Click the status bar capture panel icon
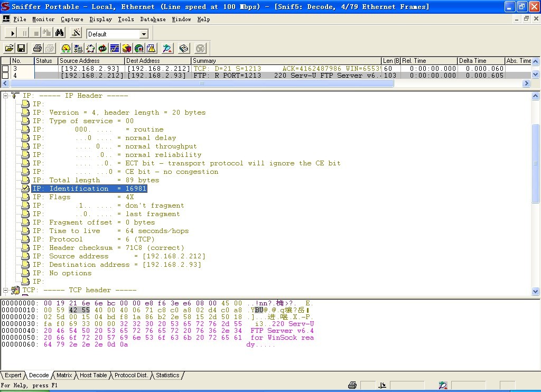The width and height of the screenshot is (541, 392). 443,385
